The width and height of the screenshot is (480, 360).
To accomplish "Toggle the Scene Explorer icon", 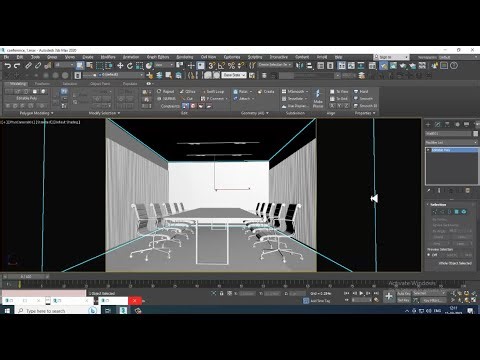I will [321, 66].
